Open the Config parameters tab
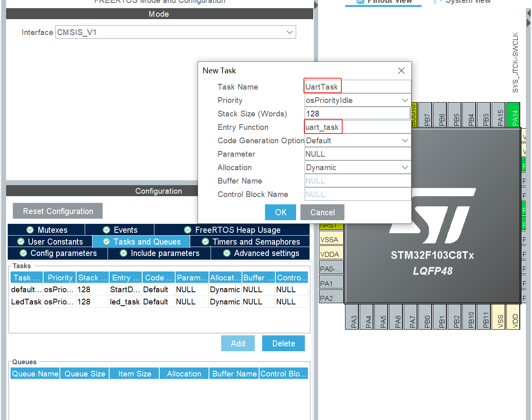The image size is (532, 420). click(58, 253)
